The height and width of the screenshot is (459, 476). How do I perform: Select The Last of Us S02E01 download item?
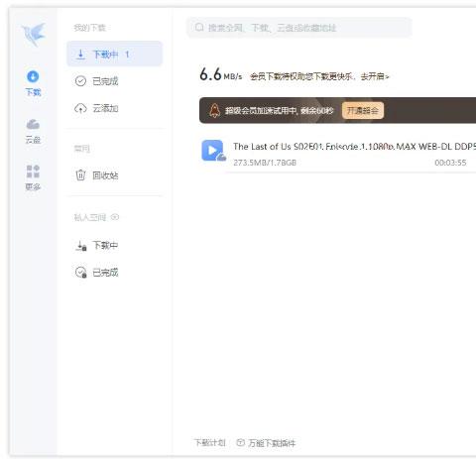click(337, 154)
